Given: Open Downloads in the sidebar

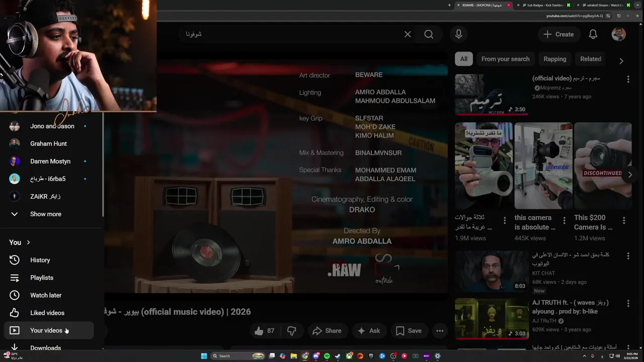Looking at the screenshot, I should click(x=48, y=348).
